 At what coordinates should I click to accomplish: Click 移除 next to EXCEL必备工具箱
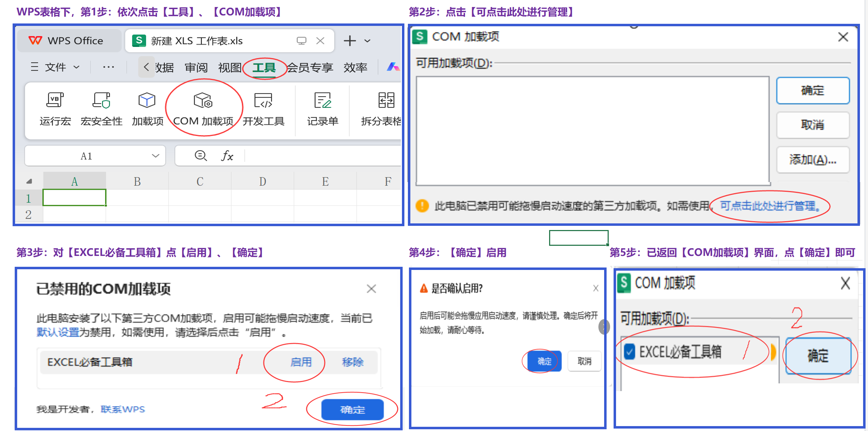[x=353, y=362]
